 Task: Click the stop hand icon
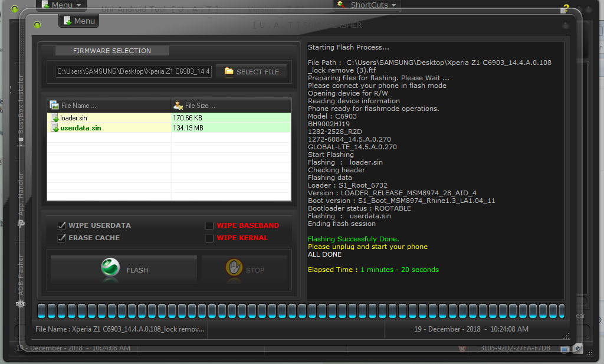coord(234,267)
